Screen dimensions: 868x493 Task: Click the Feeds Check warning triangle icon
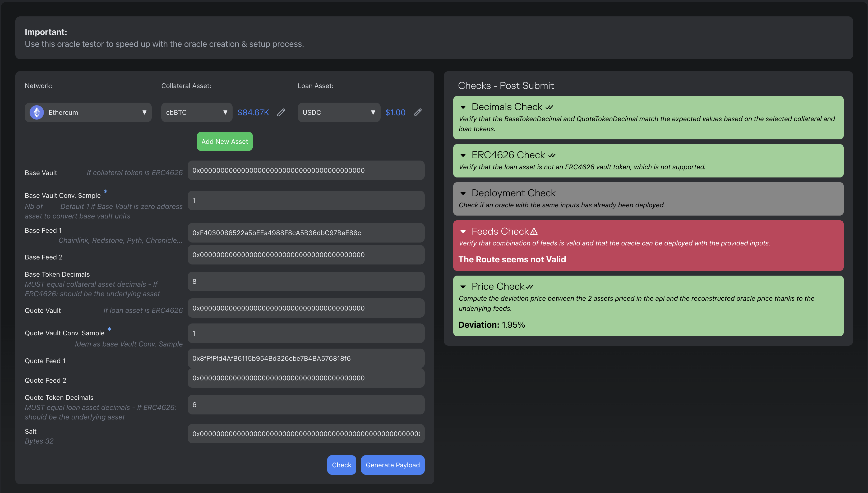(x=534, y=232)
